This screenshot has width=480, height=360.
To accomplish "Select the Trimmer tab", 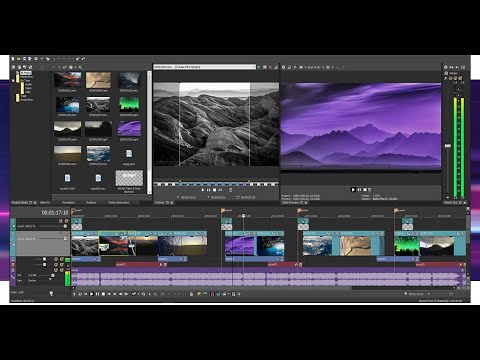I will [160, 202].
